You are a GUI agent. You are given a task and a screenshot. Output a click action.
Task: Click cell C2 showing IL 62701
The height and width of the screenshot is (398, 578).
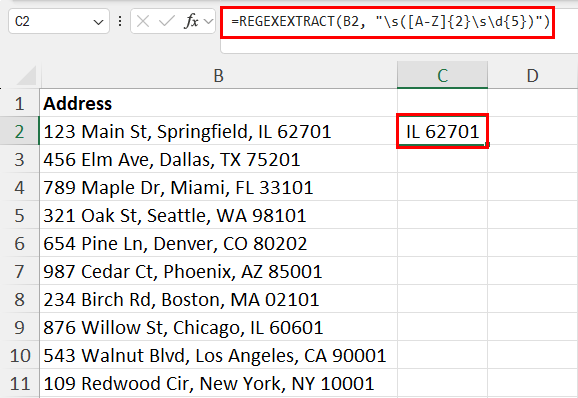[442, 131]
